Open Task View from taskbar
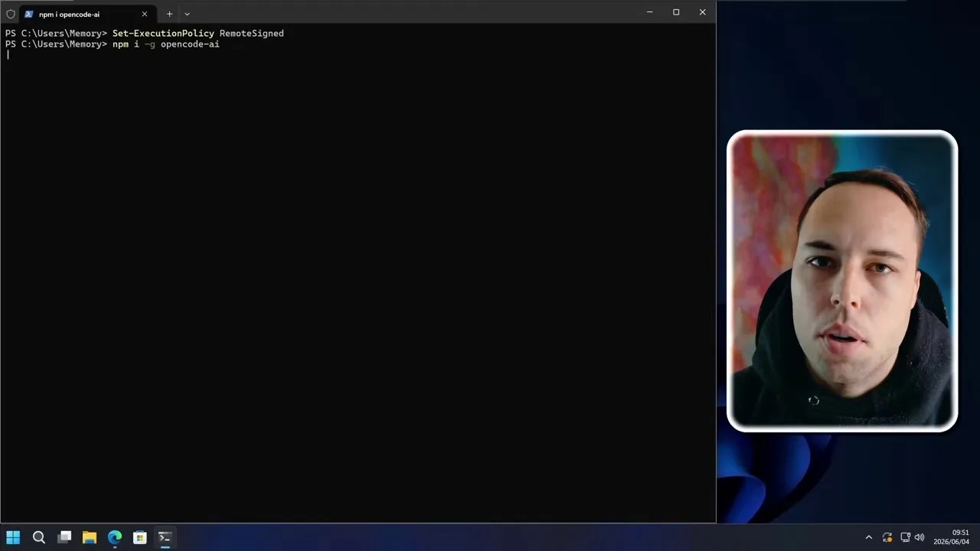Screen dimensions: 980x551 click(64, 537)
